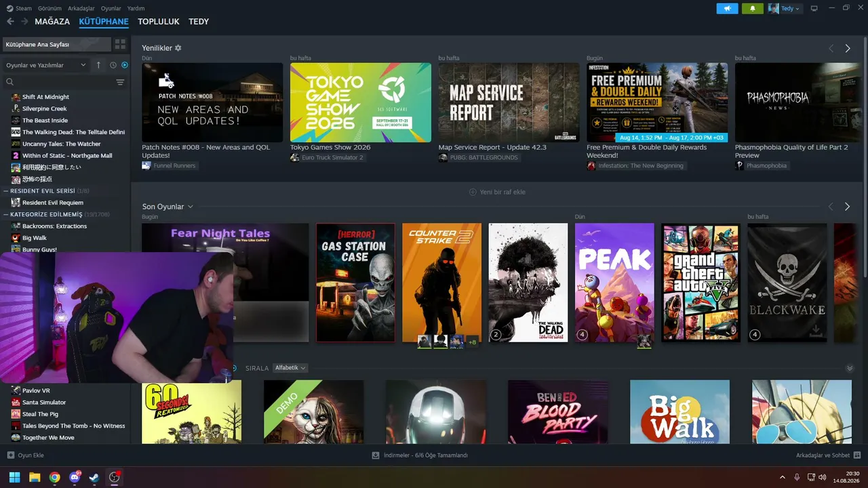
Task: Open Arkadaşlar menu
Action: coord(81,8)
